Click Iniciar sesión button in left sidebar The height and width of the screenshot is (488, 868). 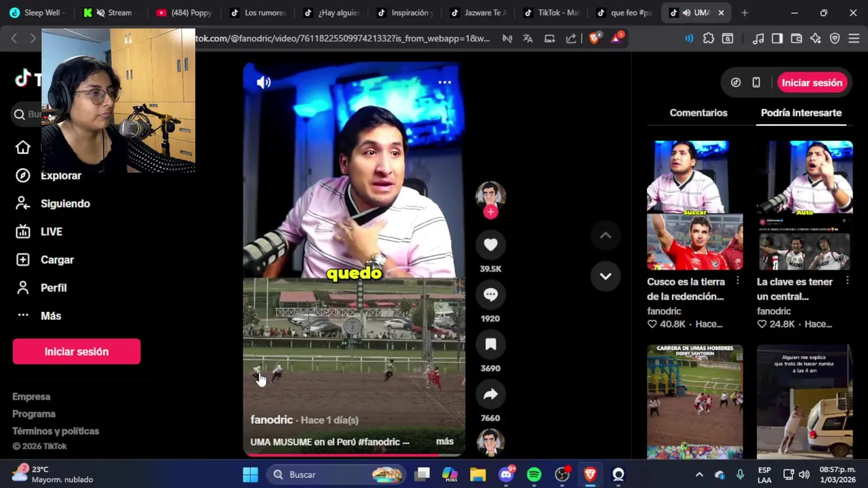[77, 351]
